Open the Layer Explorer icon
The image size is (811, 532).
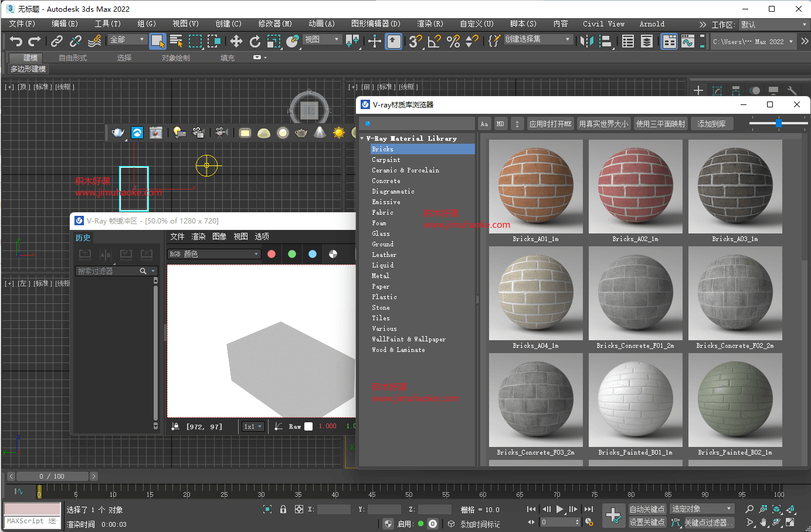click(x=646, y=41)
